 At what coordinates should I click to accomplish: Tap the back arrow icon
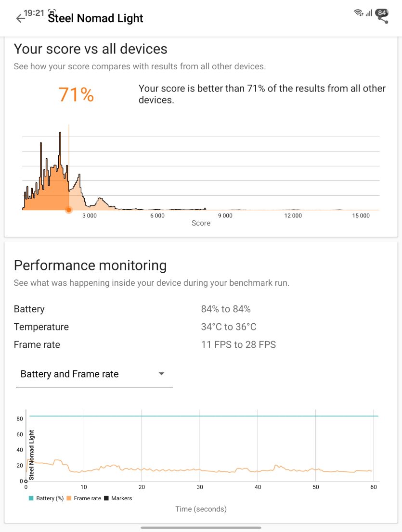[21, 18]
